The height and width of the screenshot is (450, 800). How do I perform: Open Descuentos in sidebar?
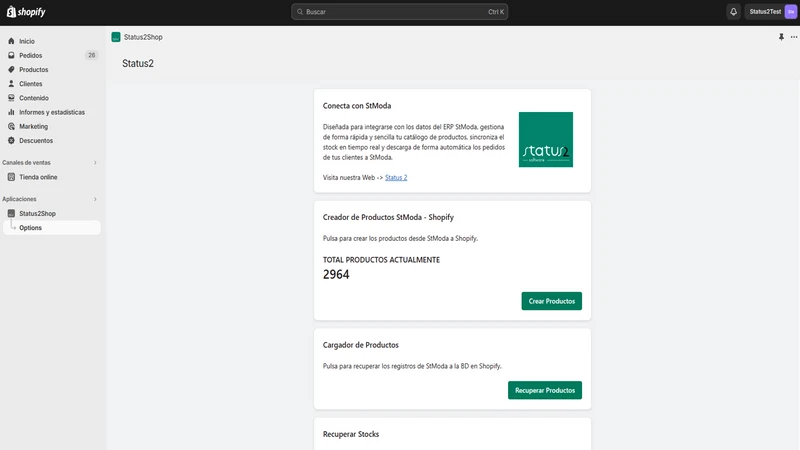click(36, 141)
